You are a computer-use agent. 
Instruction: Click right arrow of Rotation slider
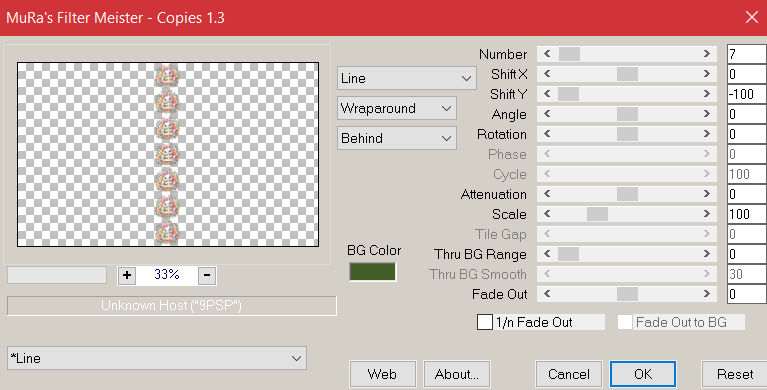pos(707,134)
